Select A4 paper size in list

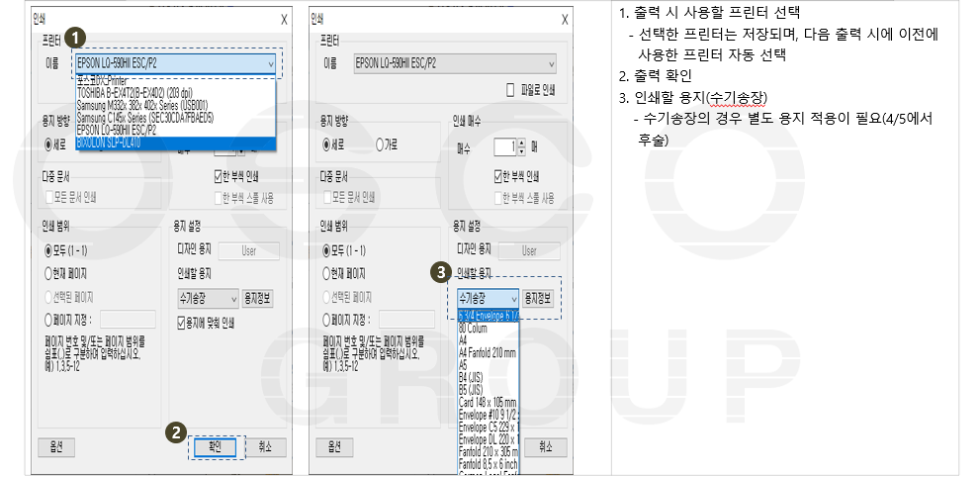coord(463,340)
